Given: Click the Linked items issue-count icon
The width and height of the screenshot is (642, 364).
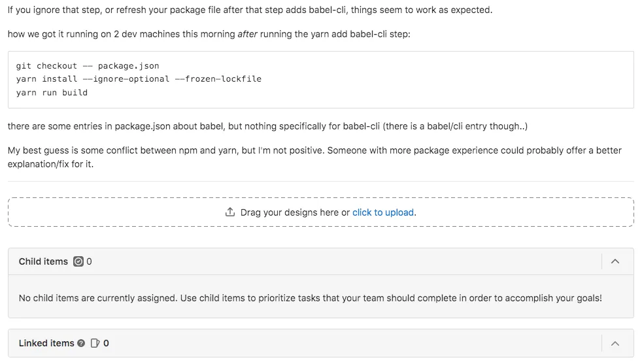Looking at the screenshot, I should (x=95, y=343).
